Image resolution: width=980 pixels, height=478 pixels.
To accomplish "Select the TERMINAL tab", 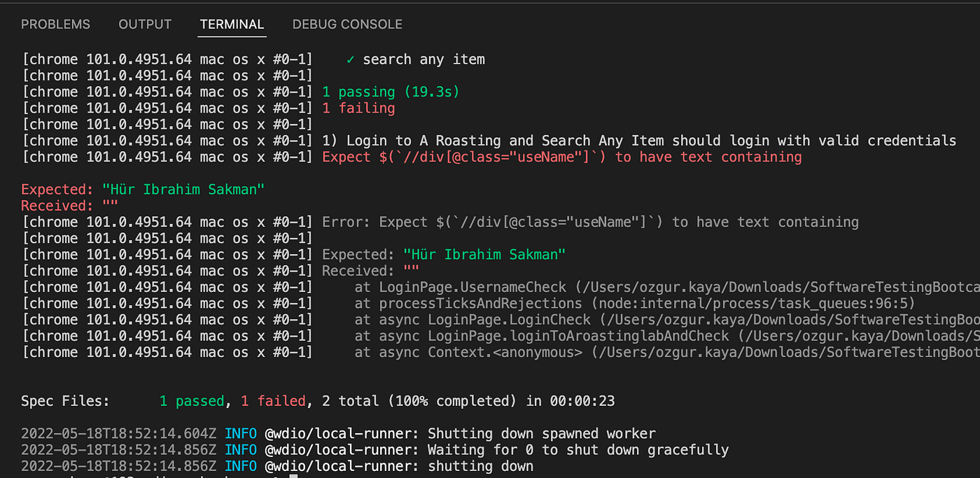I will (x=232, y=24).
